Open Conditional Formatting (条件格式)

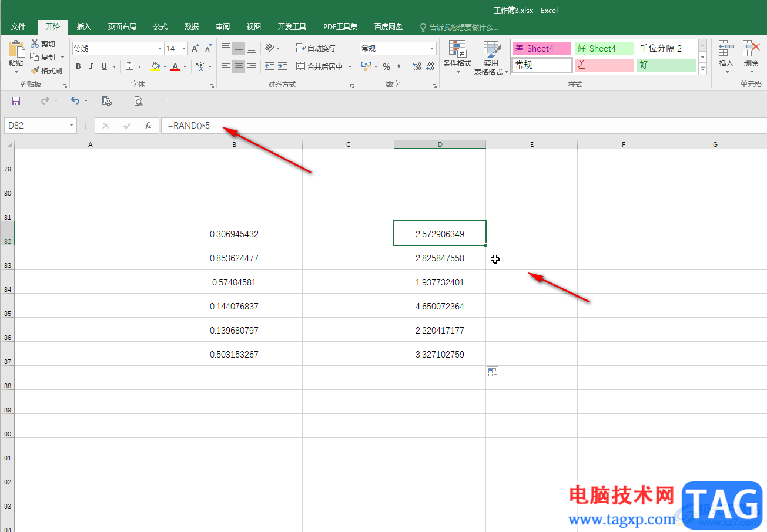(457, 58)
